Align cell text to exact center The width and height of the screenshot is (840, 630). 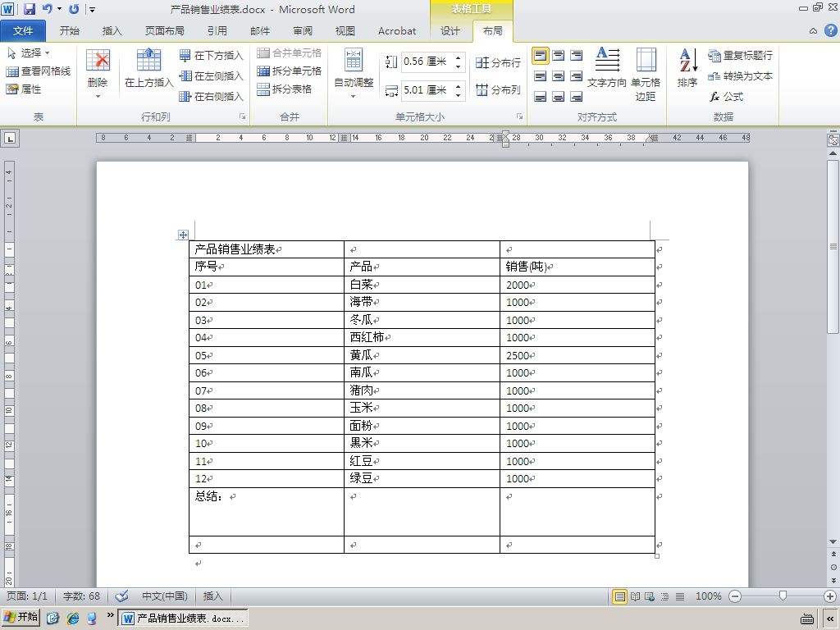pyautogui.click(x=558, y=76)
